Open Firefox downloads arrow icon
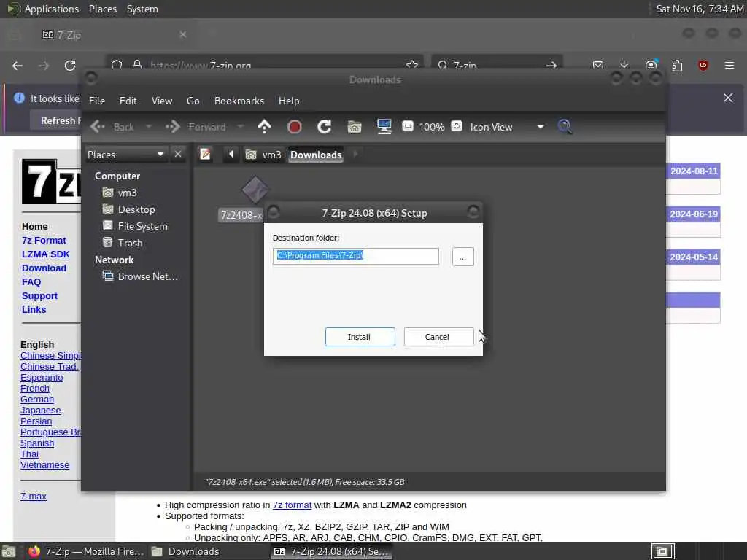 point(624,65)
